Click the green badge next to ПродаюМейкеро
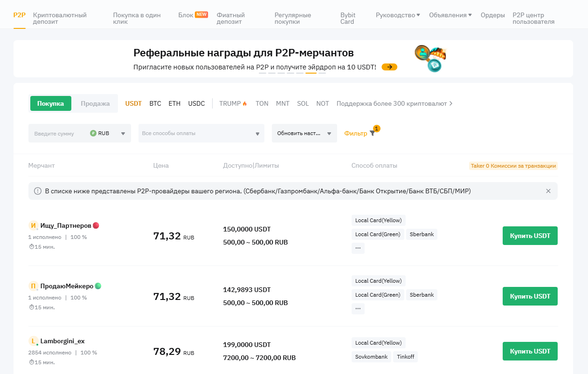 click(x=98, y=286)
